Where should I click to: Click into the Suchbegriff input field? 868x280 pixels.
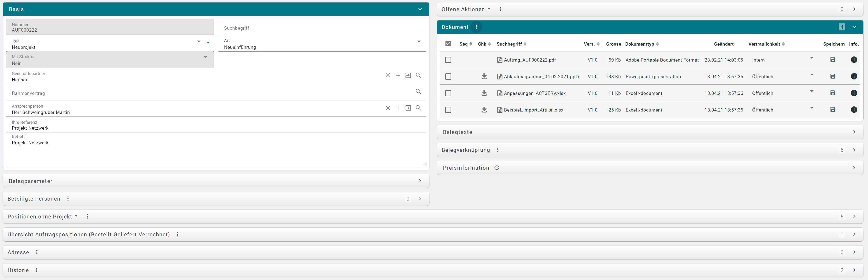322,28
